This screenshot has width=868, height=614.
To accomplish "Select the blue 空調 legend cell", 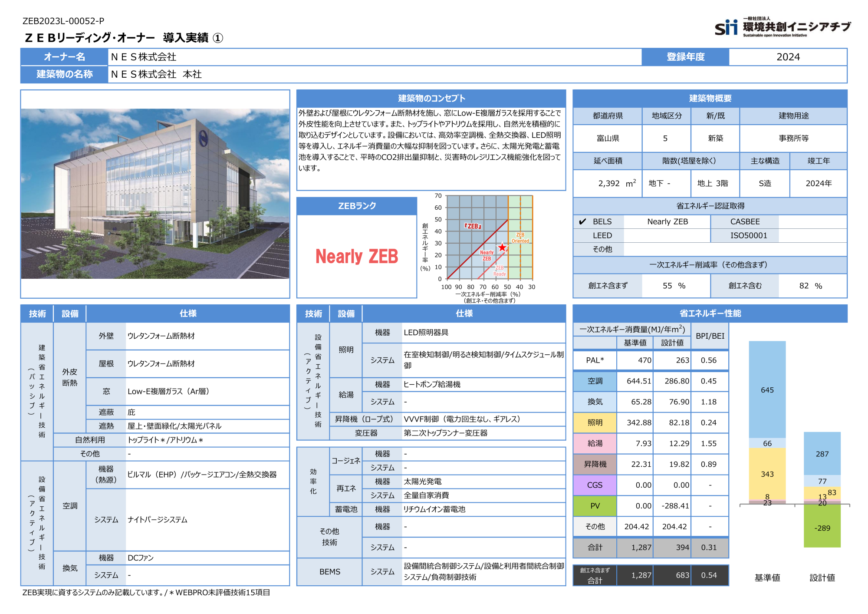I will click(595, 381).
